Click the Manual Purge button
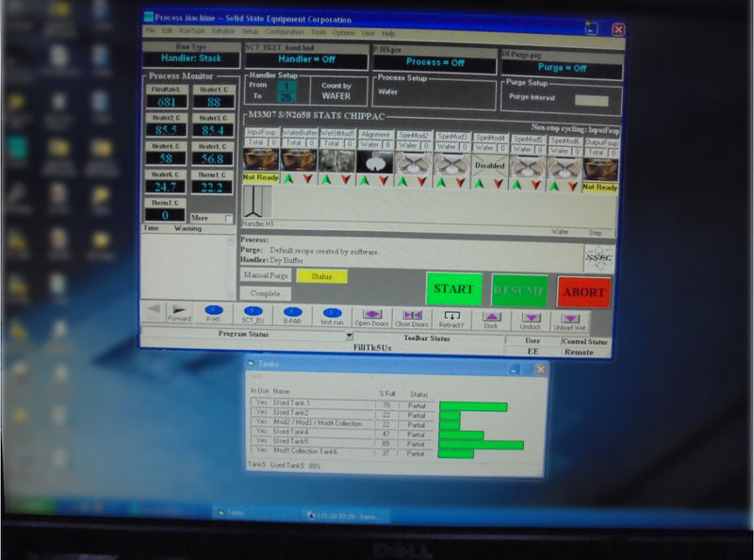The width and height of the screenshot is (754, 560). [x=266, y=275]
